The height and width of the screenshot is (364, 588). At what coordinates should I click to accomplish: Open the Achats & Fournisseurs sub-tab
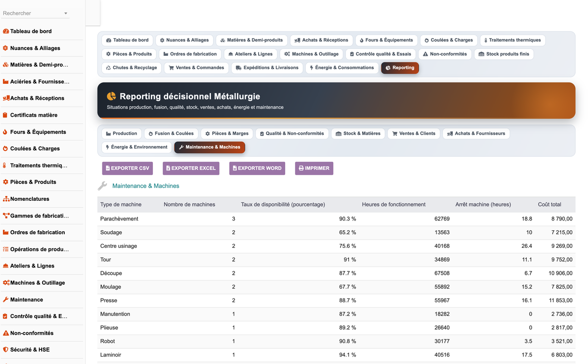[476, 133]
